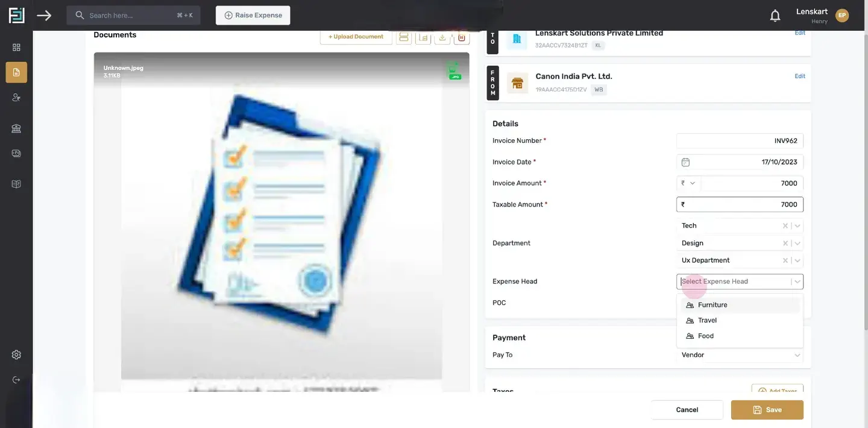Open the Tech department dropdown arrow
Image resolution: width=868 pixels, height=428 pixels.
(797, 226)
